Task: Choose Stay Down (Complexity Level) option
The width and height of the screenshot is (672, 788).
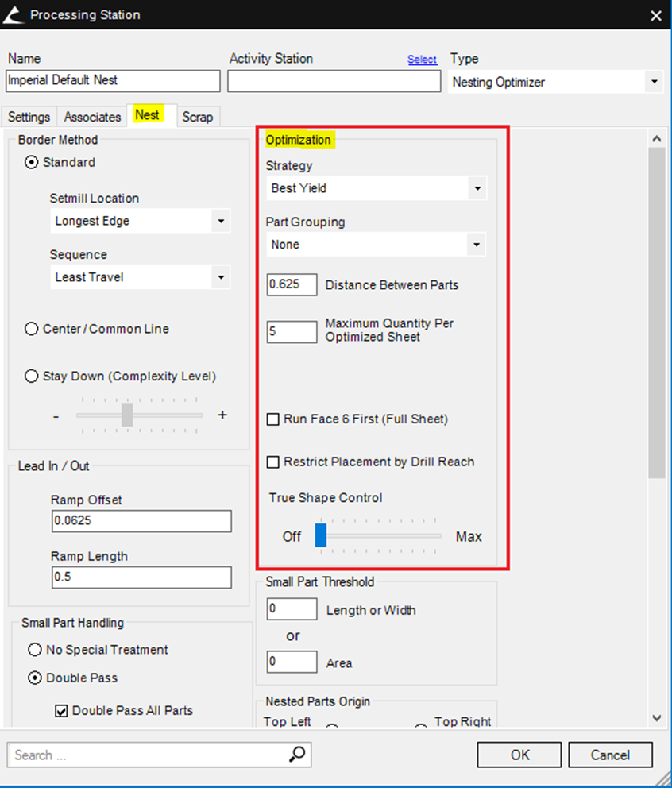Action: (32, 377)
